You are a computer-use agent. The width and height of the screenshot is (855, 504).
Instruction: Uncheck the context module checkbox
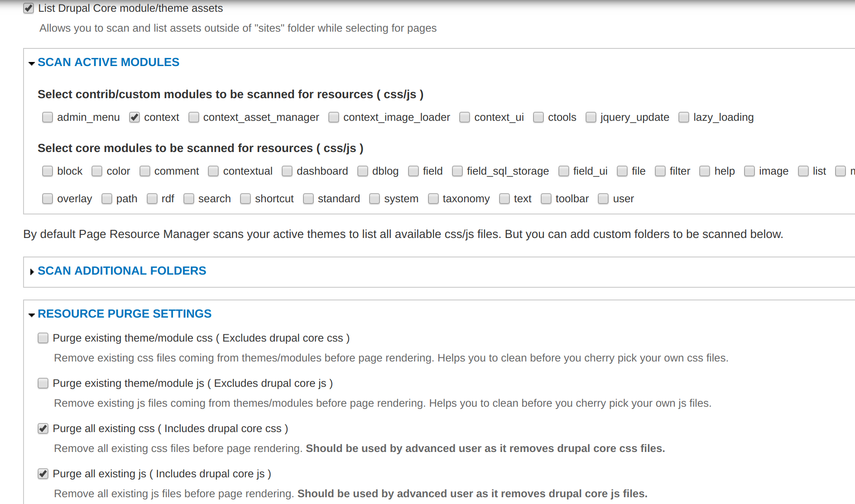coord(134,117)
